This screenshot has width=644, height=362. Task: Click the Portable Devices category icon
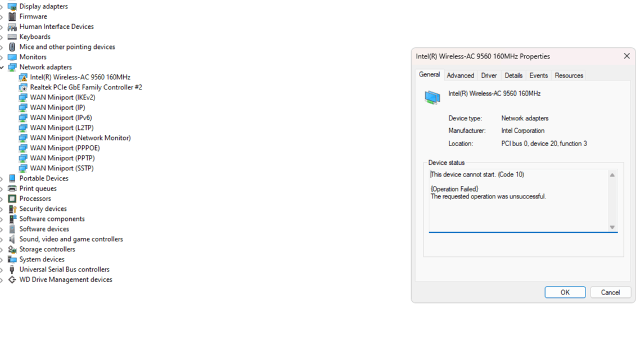point(12,179)
